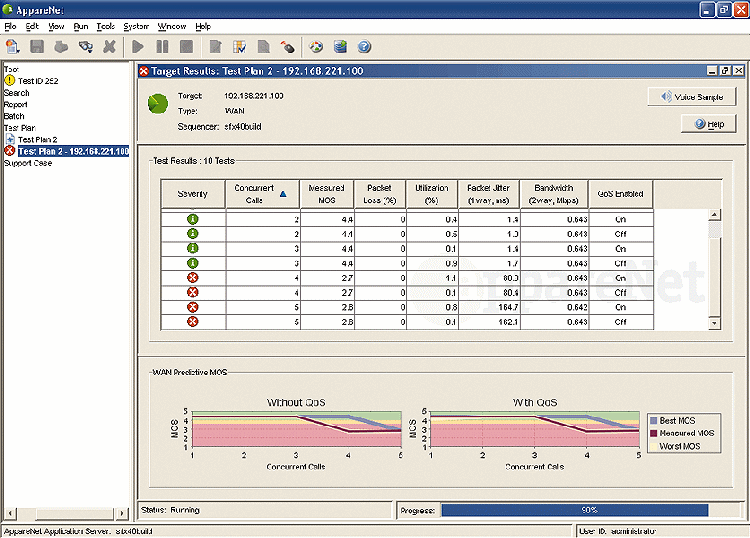Click the Measured MOS legend color swatch

[653, 433]
